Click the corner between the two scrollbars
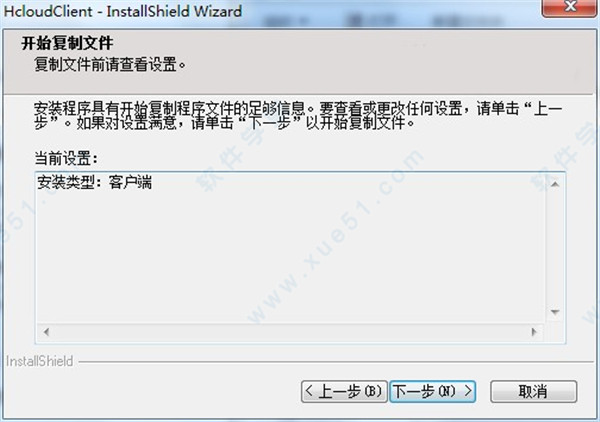Viewport: 600px width, 422px height. 555,332
